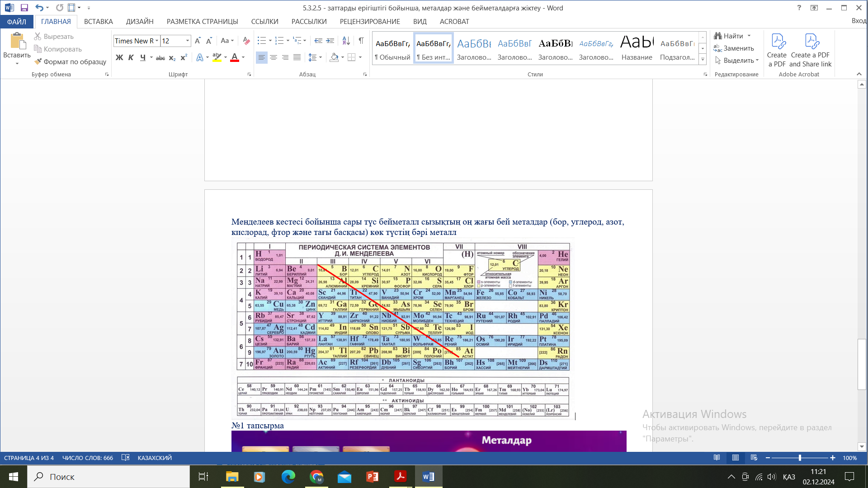
Task: Open the РЕЦЕНЗИРОВАНИЕ ribbon tab
Action: coord(369,21)
